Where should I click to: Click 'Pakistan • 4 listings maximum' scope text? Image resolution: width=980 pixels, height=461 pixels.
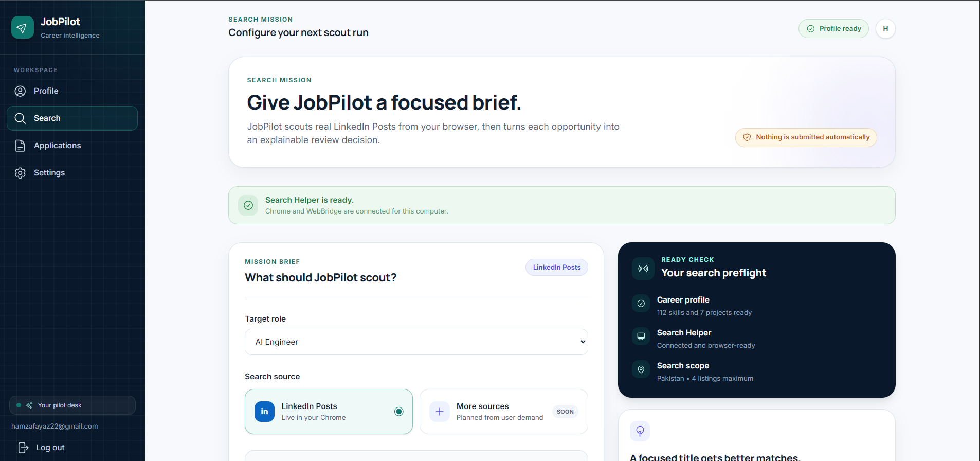pos(705,379)
